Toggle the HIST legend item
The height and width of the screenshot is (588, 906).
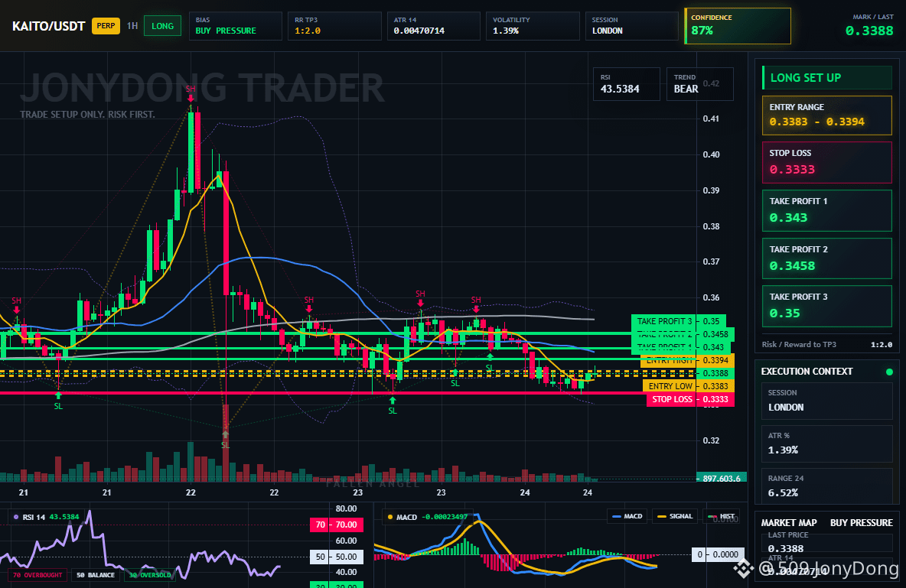click(x=721, y=516)
